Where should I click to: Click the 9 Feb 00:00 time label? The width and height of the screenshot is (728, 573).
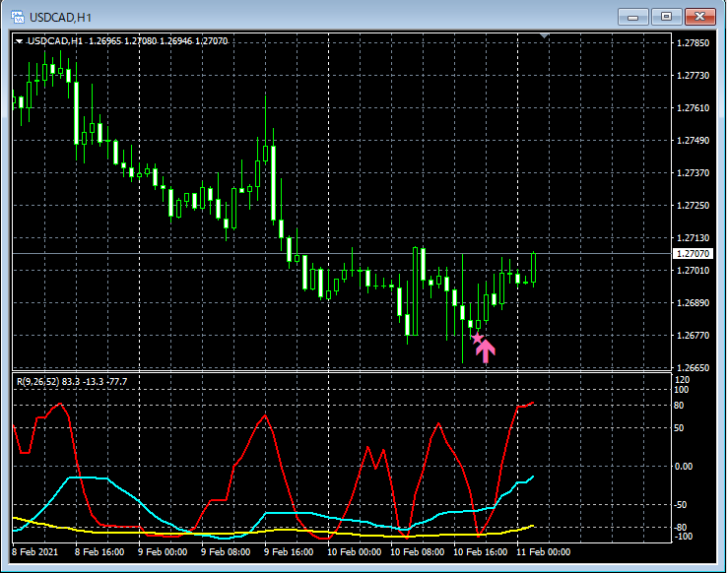pos(164,552)
